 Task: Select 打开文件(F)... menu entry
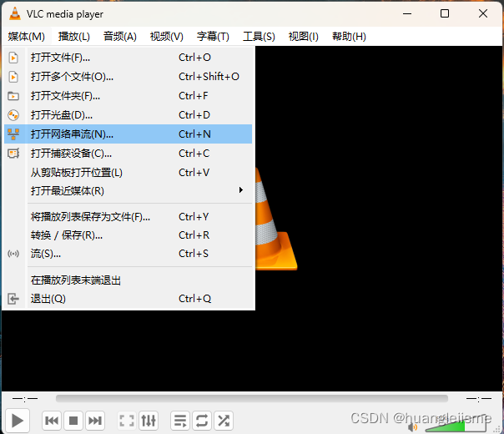pos(128,58)
